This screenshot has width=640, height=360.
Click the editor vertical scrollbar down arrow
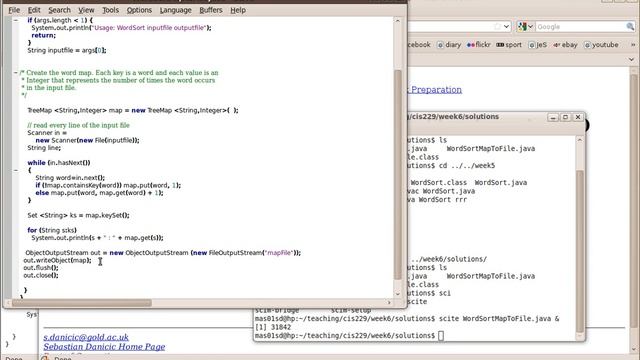click(398, 294)
